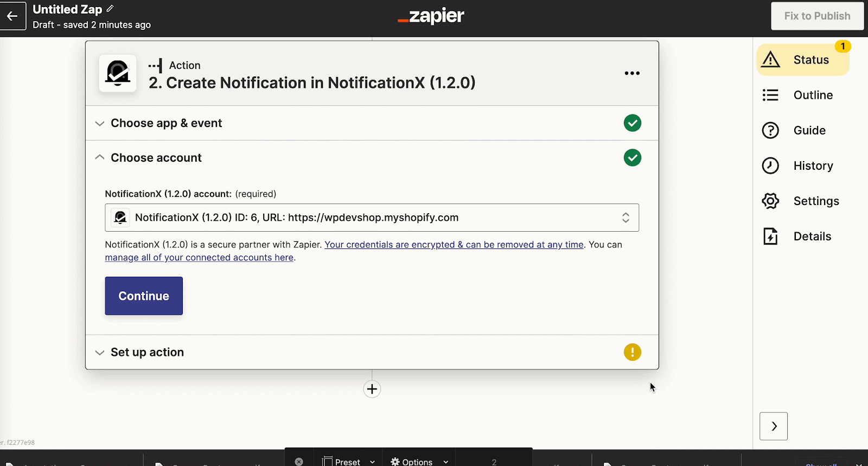868x466 pixels.
Task: Click the Settings gear icon
Action: [770, 201]
